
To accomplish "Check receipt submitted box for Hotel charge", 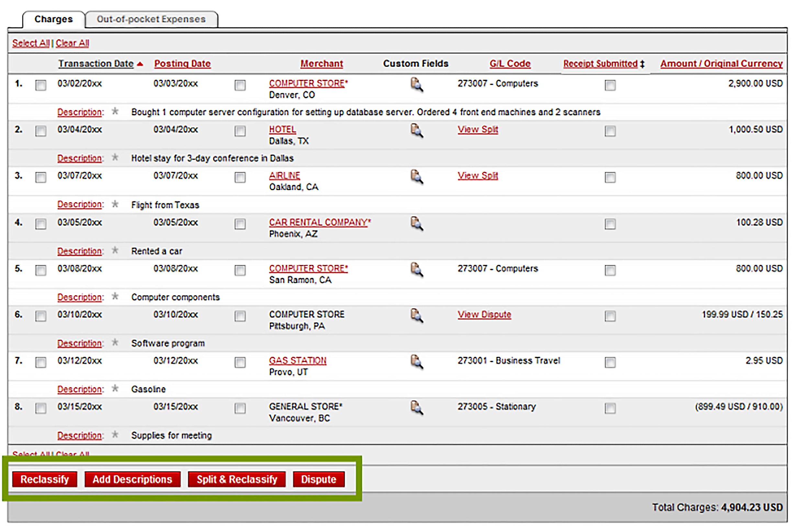I will click(610, 131).
